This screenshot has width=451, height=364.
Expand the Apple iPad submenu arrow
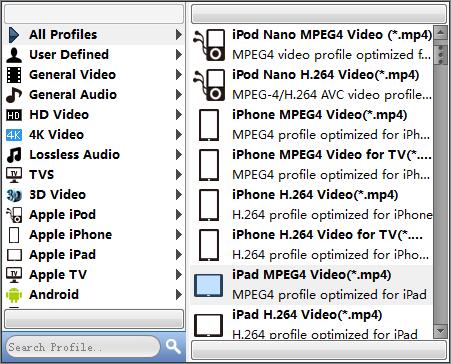click(x=179, y=255)
